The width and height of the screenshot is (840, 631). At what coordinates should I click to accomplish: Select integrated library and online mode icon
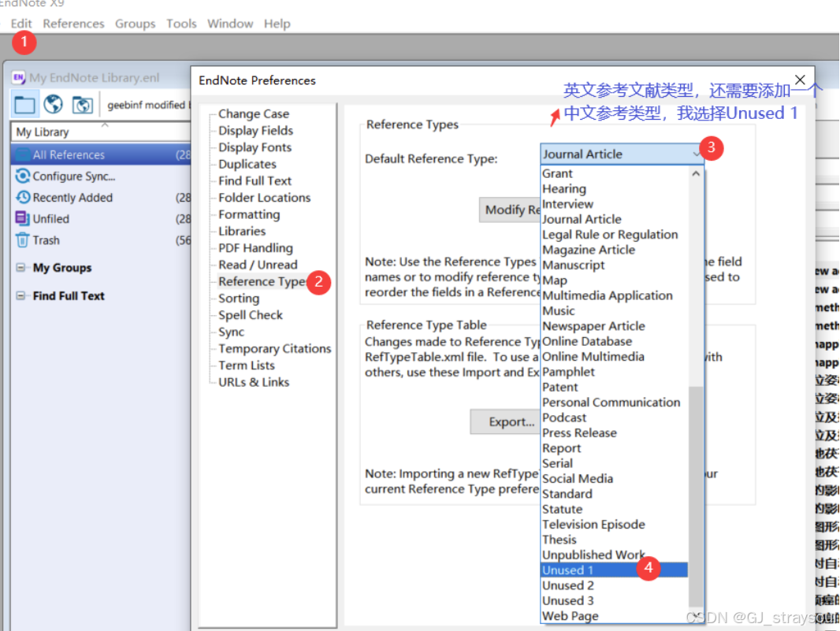point(82,105)
